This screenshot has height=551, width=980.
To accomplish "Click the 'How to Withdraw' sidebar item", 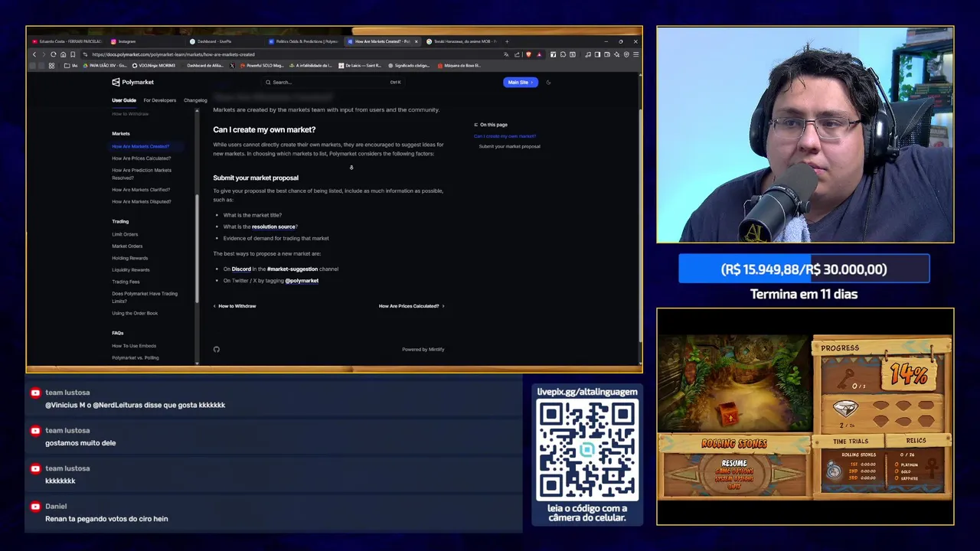I will [x=130, y=114].
